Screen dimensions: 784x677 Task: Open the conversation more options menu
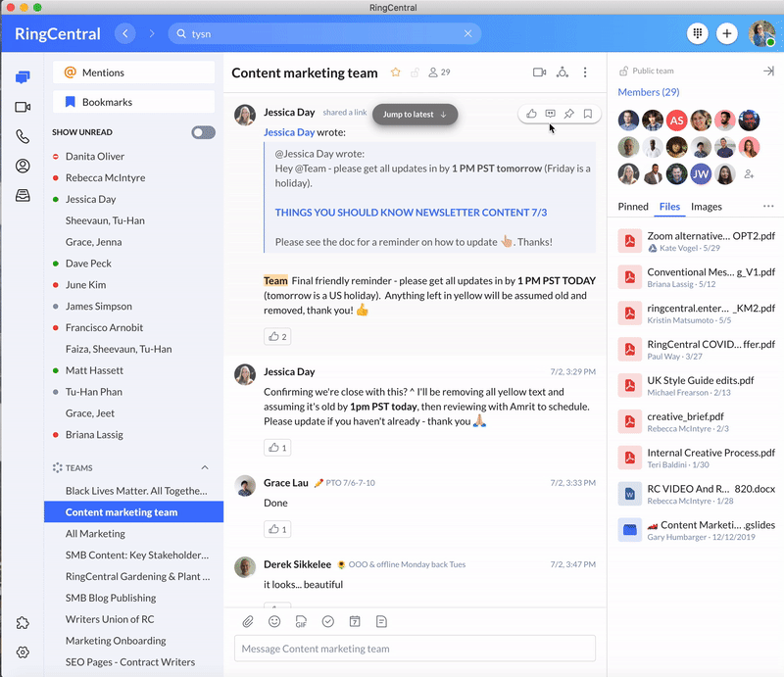(585, 73)
